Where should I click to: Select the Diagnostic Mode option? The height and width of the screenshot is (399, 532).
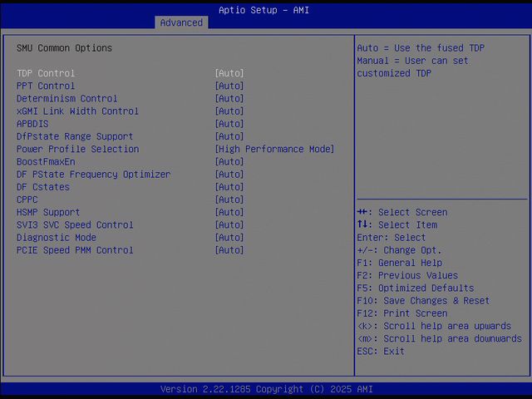(57, 238)
